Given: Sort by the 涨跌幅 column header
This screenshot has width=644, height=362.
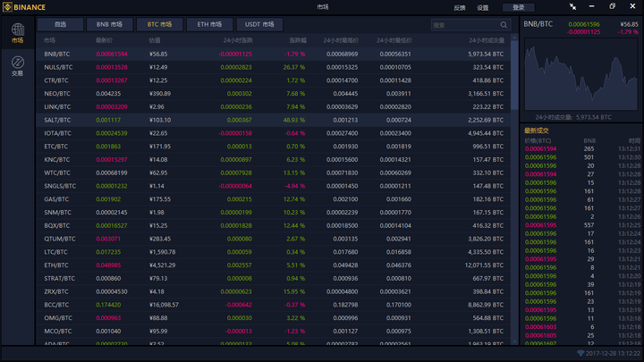Looking at the screenshot, I should pos(298,40).
